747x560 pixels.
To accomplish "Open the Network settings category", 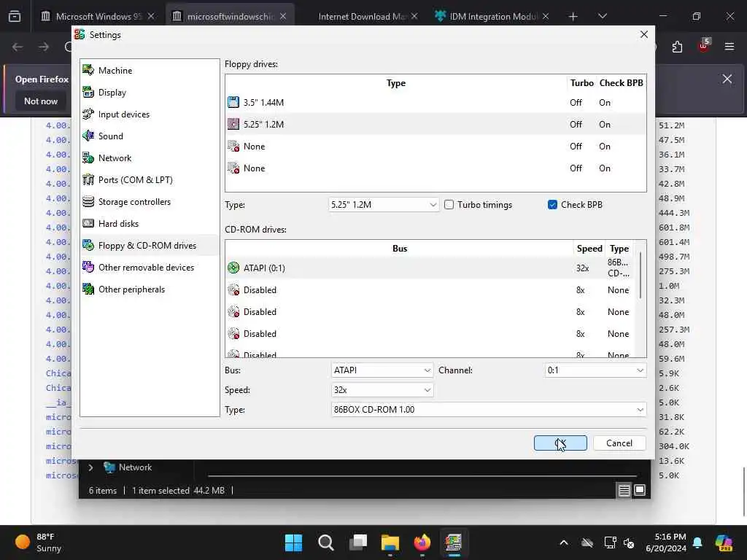I will (x=149, y=158).
